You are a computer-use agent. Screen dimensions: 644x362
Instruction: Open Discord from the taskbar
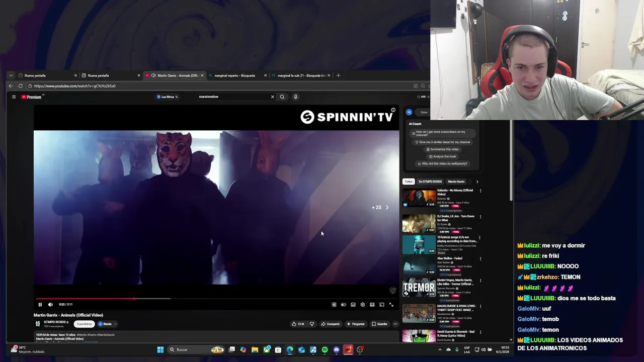coord(337,349)
